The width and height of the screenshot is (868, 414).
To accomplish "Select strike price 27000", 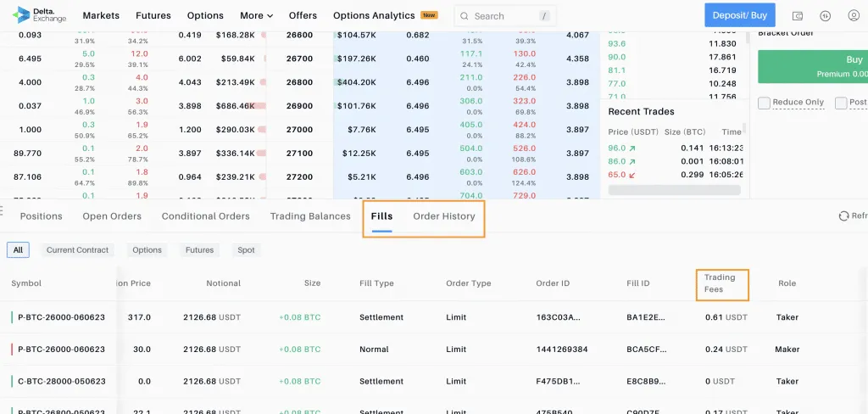I will (299, 130).
